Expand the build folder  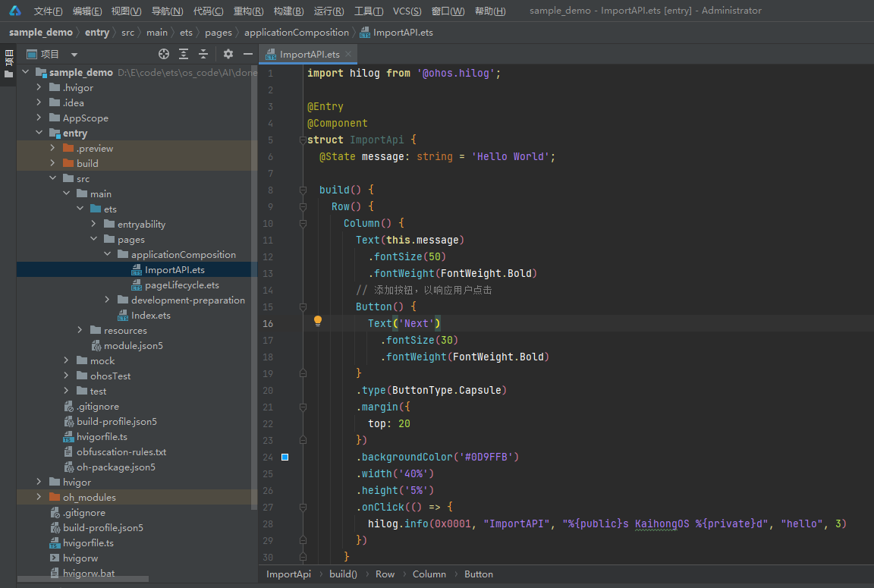[x=52, y=163]
